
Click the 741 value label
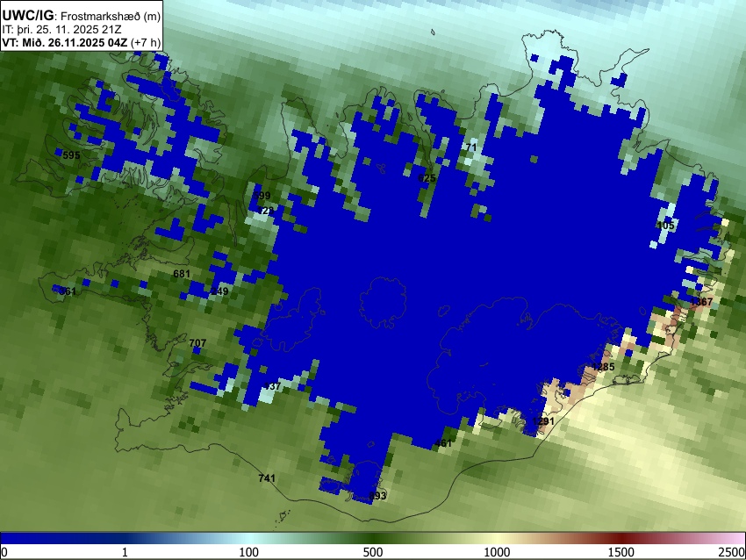tap(267, 478)
